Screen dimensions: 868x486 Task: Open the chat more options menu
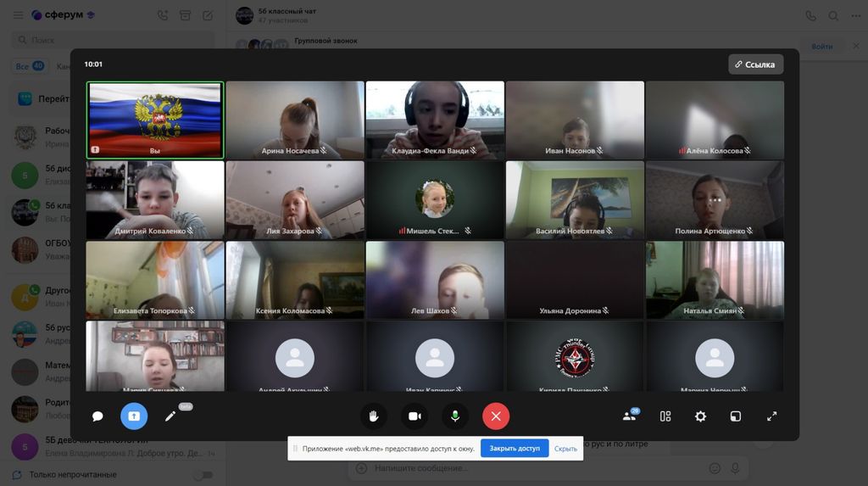[856, 16]
